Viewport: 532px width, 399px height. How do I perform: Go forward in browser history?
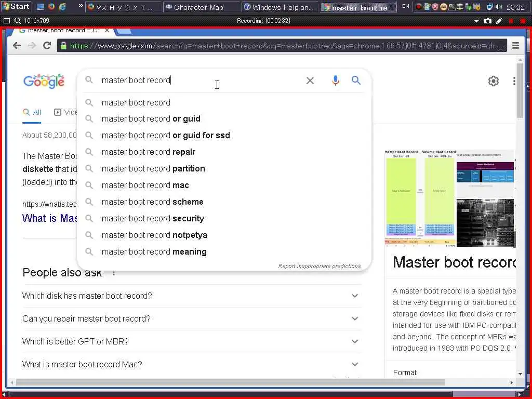coord(32,46)
